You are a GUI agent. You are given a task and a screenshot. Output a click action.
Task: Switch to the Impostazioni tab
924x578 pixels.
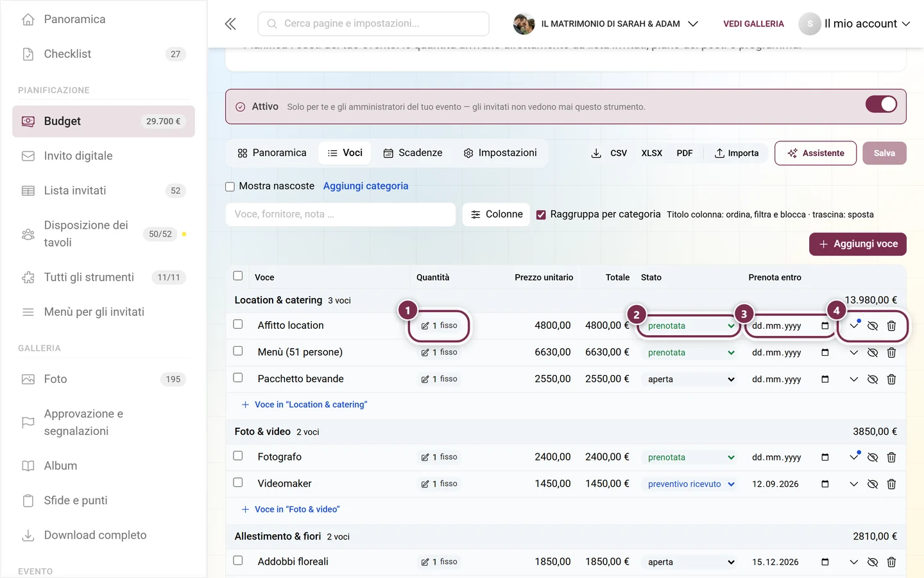[x=500, y=153]
